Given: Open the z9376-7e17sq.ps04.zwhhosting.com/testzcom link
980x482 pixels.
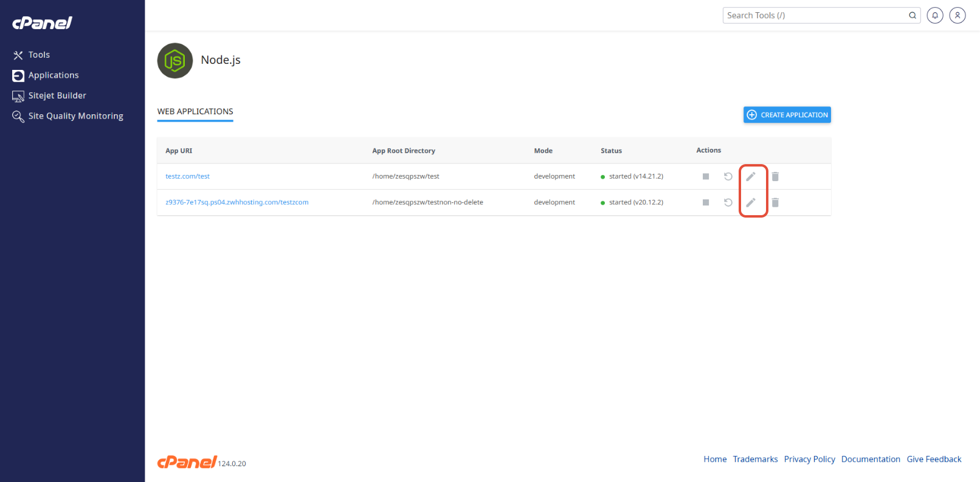Looking at the screenshot, I should pyautogui.click(x=237, y=202).
